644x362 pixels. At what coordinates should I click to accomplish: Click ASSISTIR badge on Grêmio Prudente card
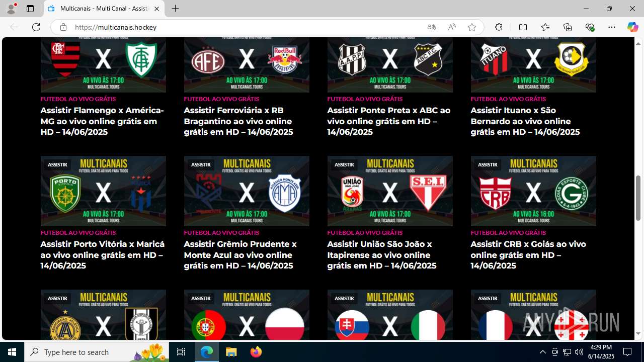pos(201,164)
